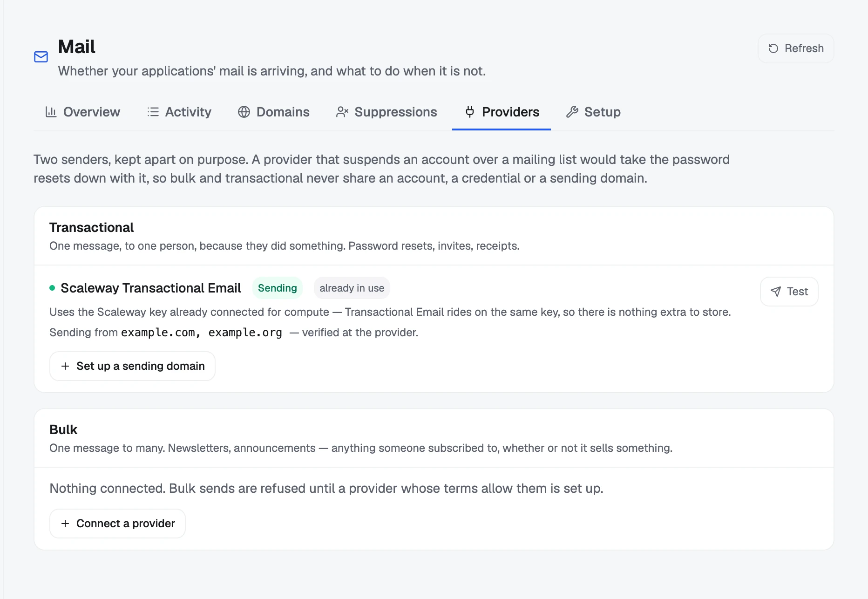Click the Transactional section heading
The height and width of the screenshot is (599, 868).
pyautogui.click(x=91, y=227)
